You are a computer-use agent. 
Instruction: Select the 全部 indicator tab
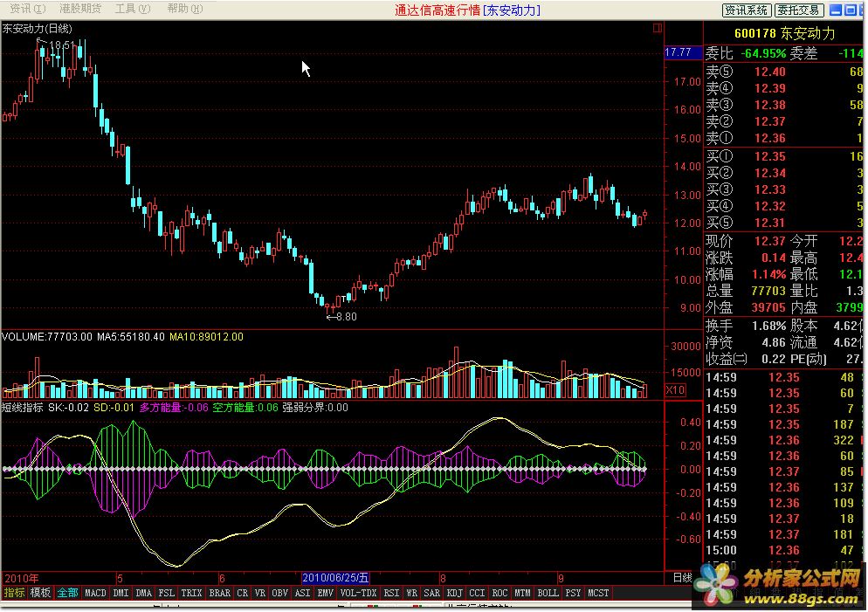click(x=67, y=593)
